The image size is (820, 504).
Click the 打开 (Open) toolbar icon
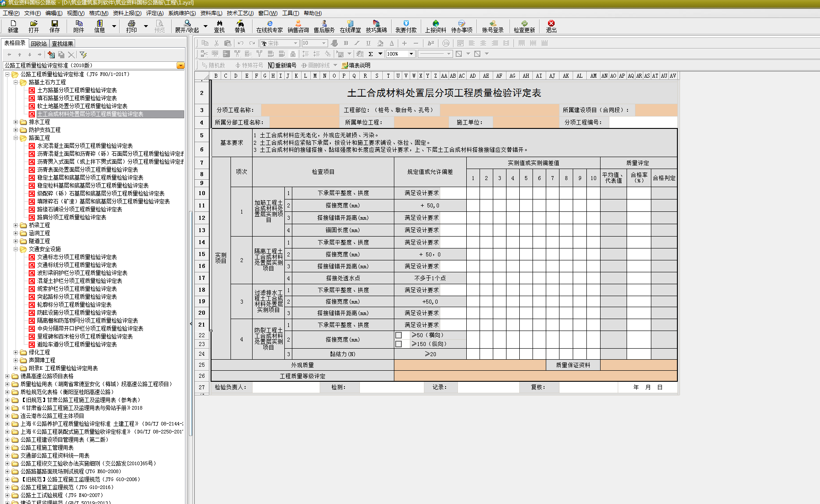coord(34,26)
